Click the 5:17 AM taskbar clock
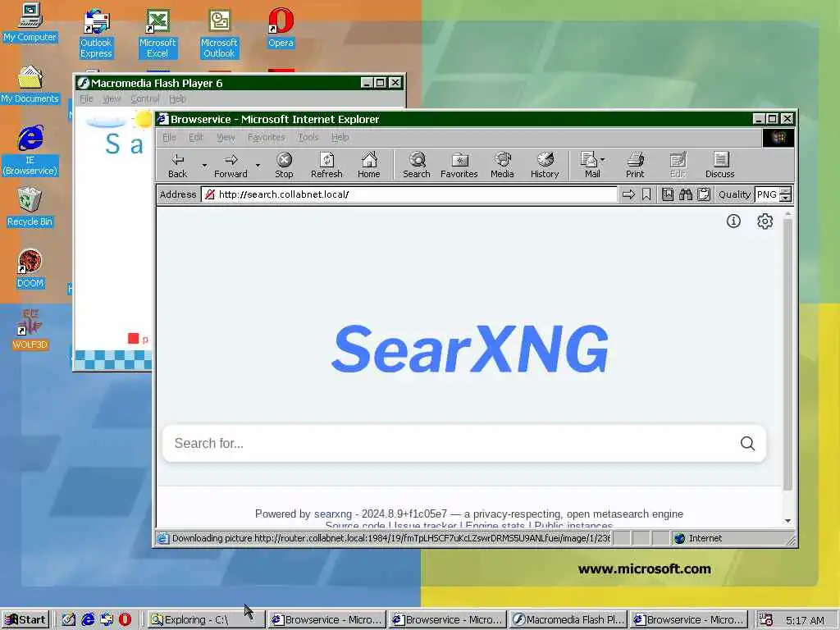840x630 pixels. coord(805,620)
